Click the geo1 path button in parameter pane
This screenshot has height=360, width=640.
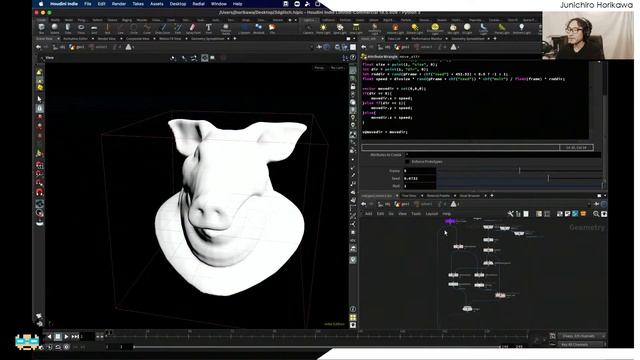[x=402, y=47]
